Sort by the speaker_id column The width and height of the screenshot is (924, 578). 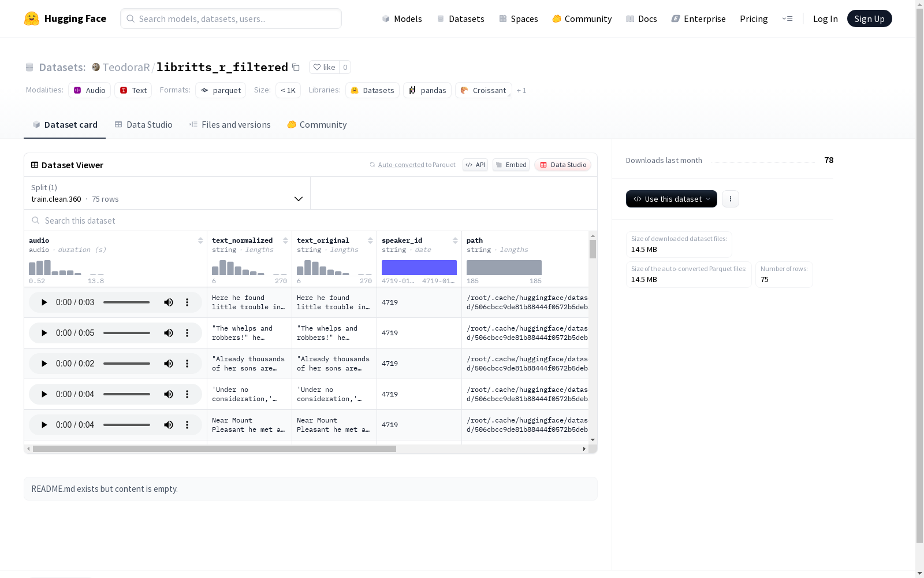click(455, 240)
